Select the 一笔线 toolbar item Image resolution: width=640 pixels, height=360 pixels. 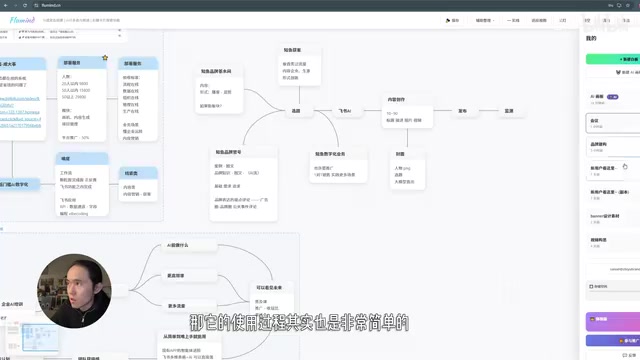point(513,20)
